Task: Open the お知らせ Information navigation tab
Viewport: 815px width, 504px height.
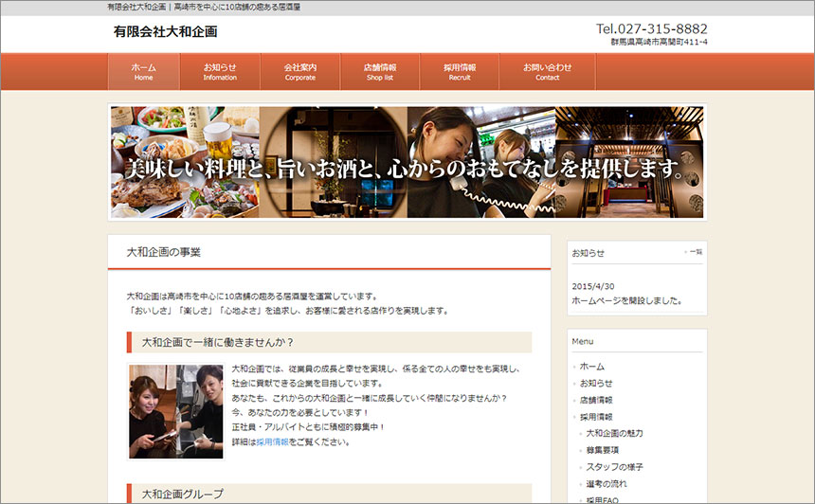Action: 220,72
